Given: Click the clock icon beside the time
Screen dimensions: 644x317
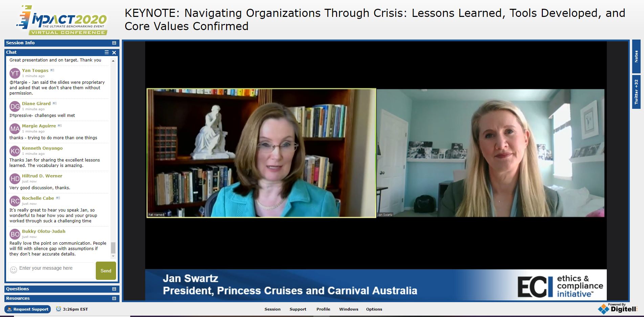Looking at the screenshot, I should click(58, 309).
